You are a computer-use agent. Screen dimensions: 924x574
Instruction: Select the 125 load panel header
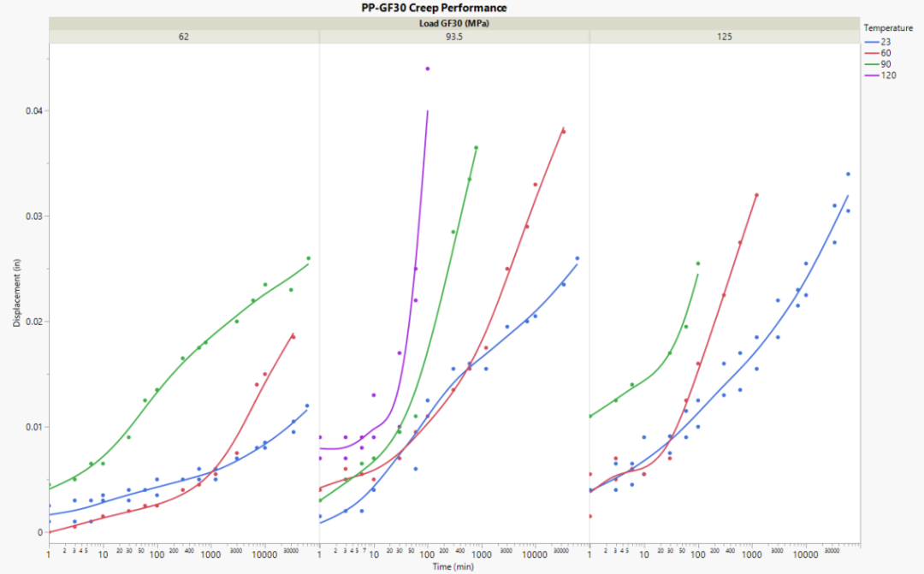coord(725,37)
